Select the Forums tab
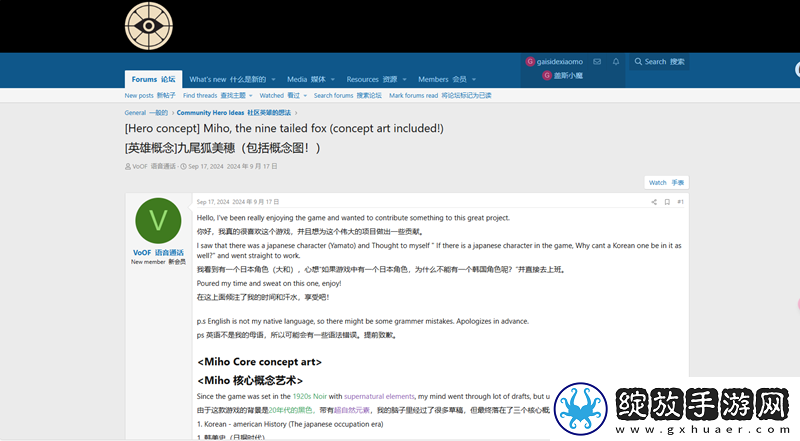 [x=153, y=79]
